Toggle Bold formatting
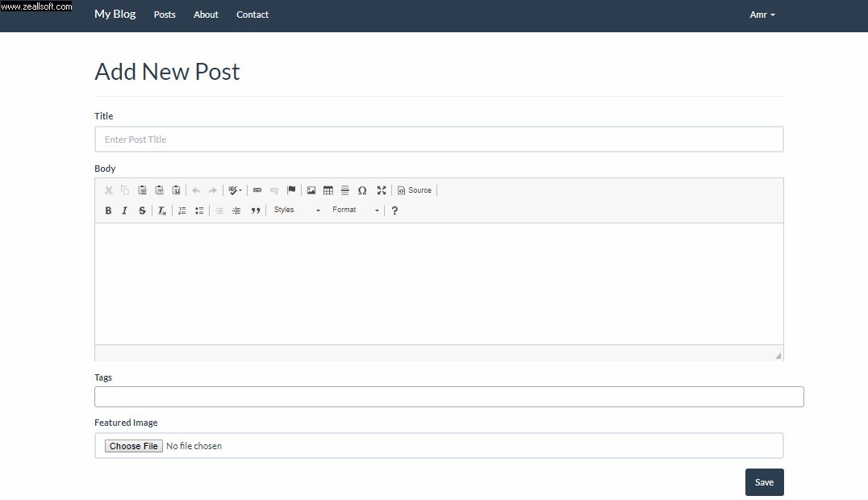Viewport: 868px width, 500px height. click(108, 210)
